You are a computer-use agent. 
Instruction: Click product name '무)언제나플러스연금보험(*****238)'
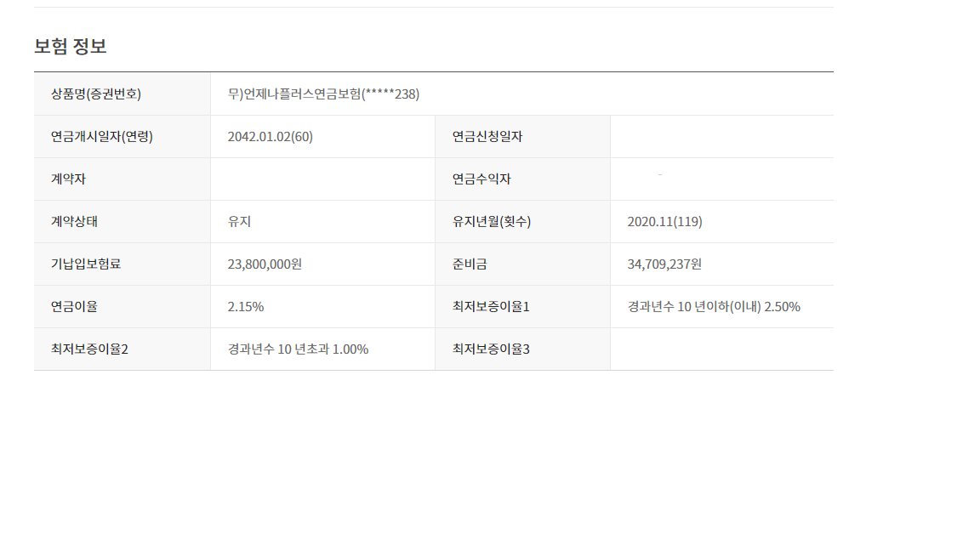click(x=323, y=94)
